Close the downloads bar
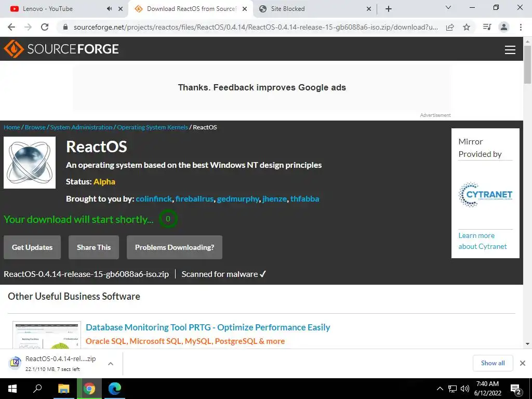Screen dimensions: 532x399 click(523, 363)
